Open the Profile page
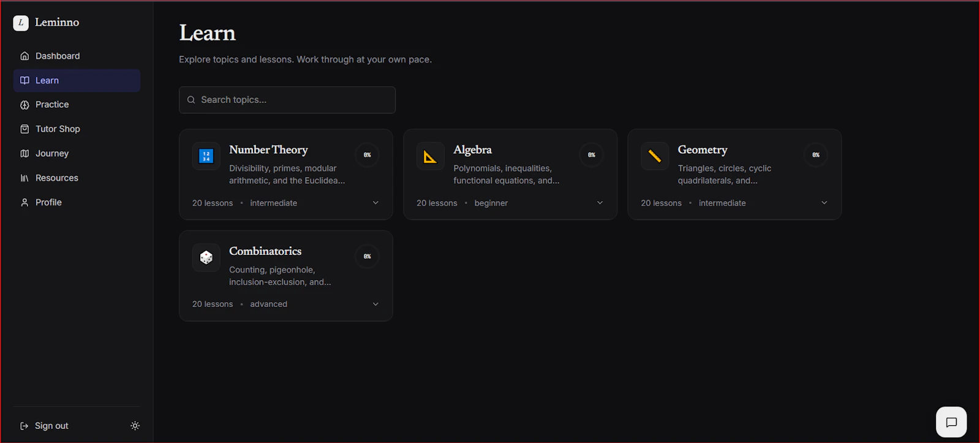This screenshot has height=443, width=980. click(77, 202)
